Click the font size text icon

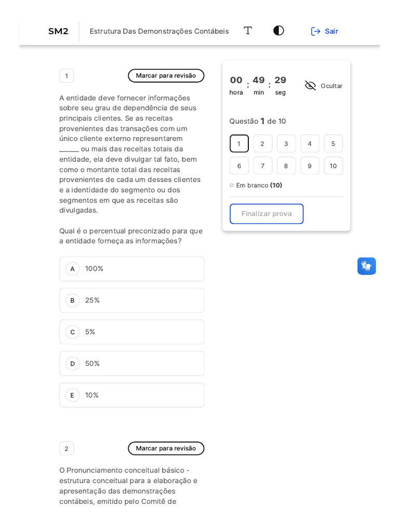(248, 31)
